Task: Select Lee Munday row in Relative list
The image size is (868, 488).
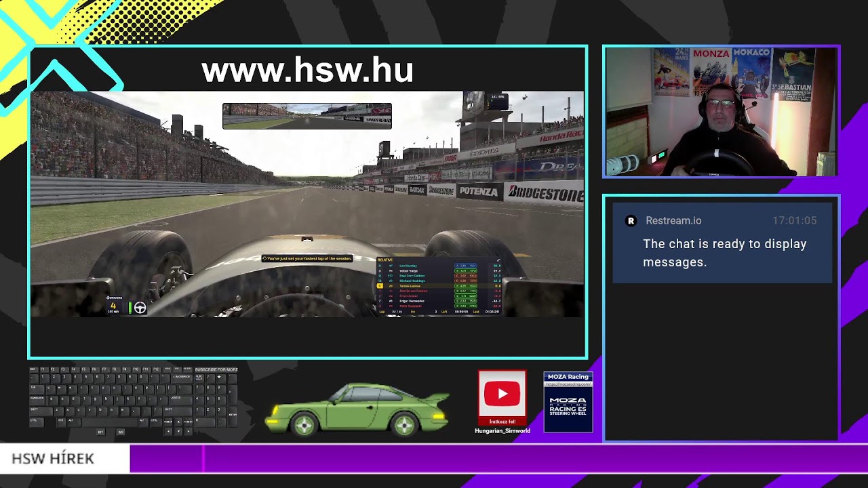Action: click(x=439, y=266)
